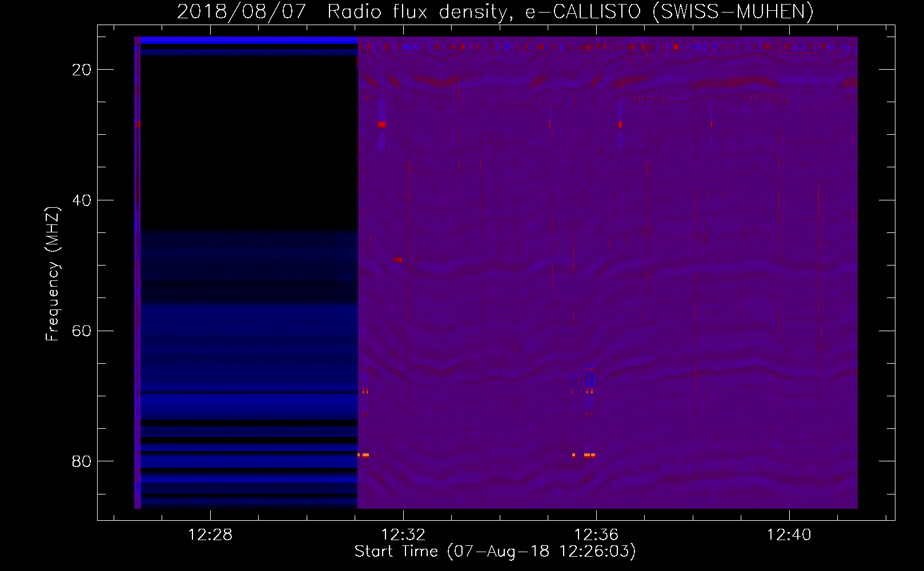Click the orange burst near 80 MHz at 12:36
The width and height of the screenshot is (924, 571).
tap(589, 455)
